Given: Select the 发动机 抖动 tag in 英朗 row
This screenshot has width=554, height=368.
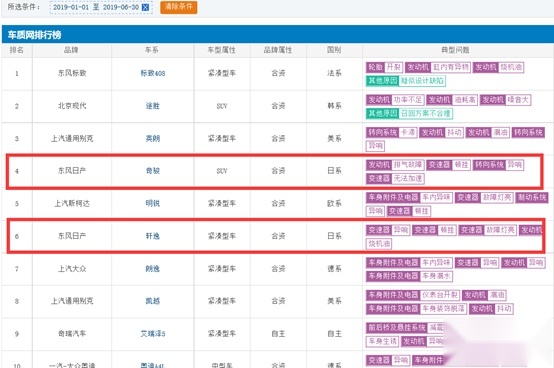Looking at the screenshot, I should tap(441, 132).
